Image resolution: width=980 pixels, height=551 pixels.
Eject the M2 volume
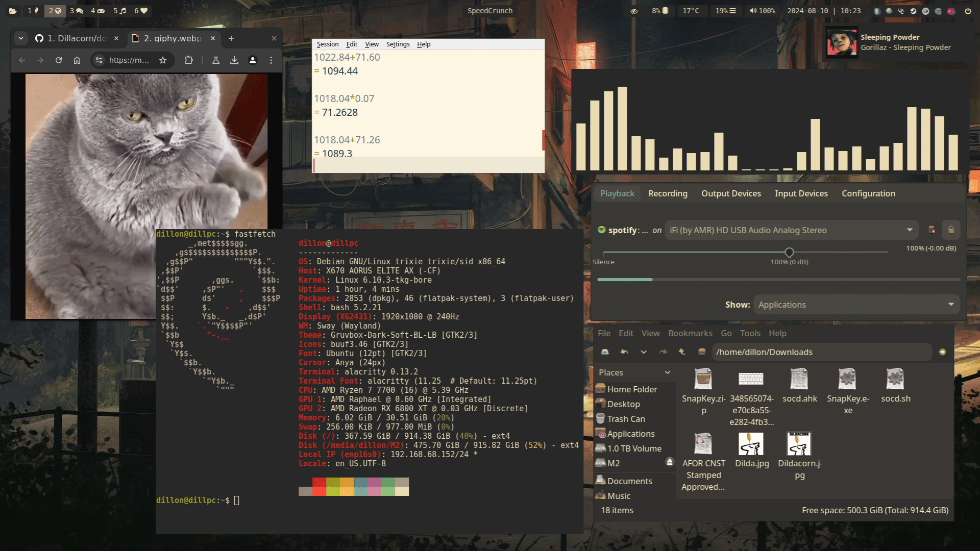pos(670,462)
